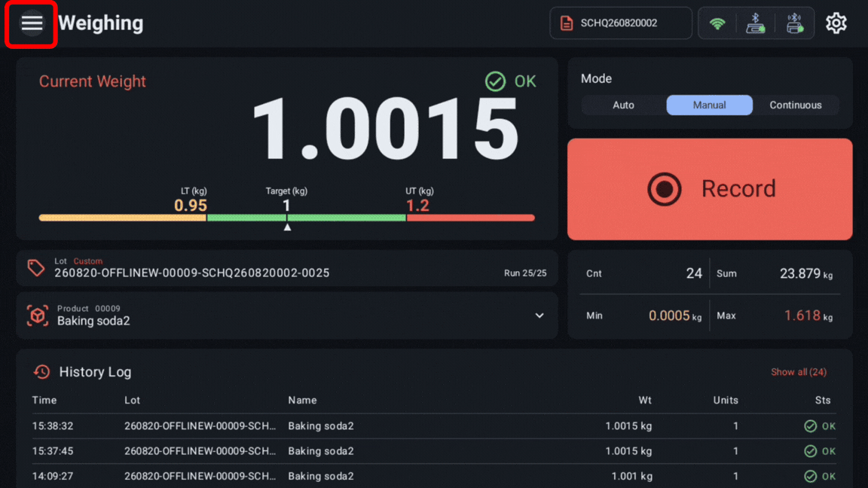Click the Min value 0.0005 kg
The height and width of the screenshot is (488, 868).
(675, 316)
